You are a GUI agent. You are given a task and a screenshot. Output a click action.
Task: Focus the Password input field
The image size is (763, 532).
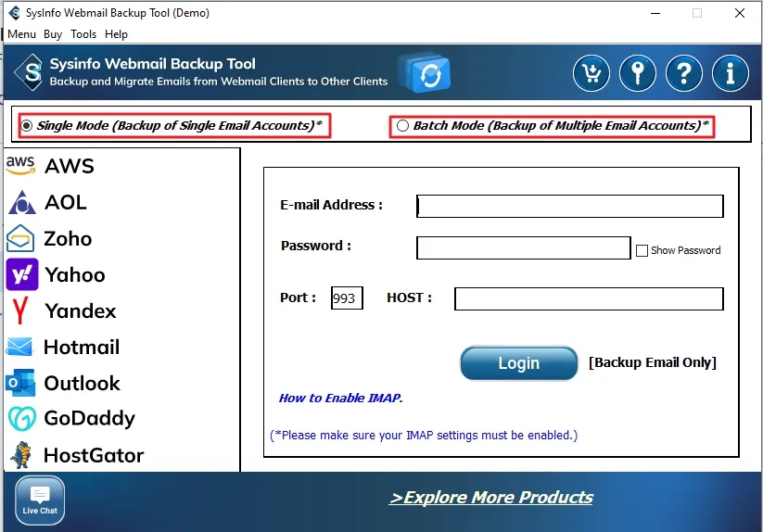point(524,248)
